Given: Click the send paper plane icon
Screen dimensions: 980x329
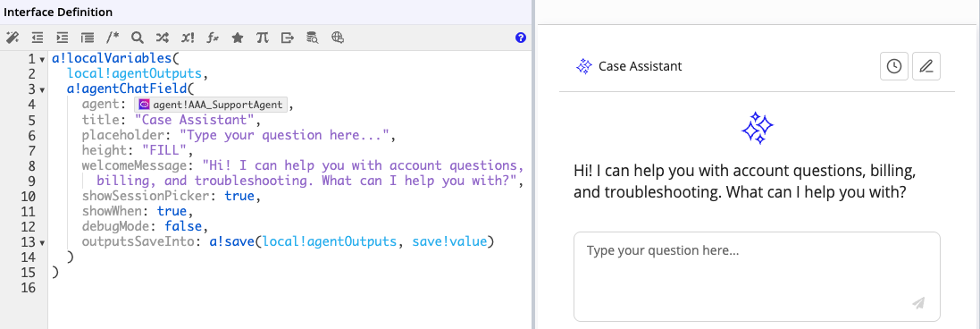Looking at the screenshot, I should point(918,303).
